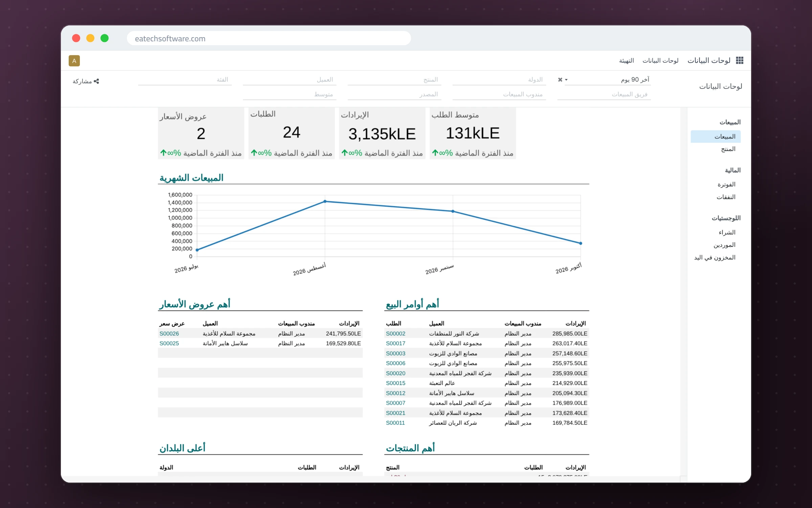
Task: Click the الطلبات KPI card showing 24
Action: 292,133
